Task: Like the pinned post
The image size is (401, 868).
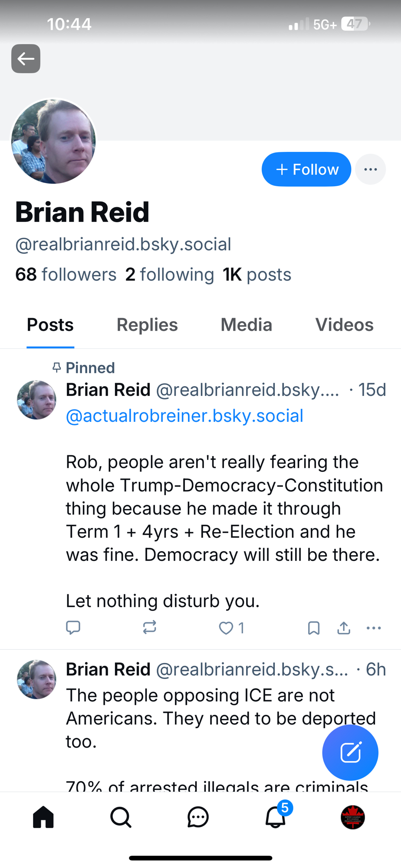Action: [226, 628]
